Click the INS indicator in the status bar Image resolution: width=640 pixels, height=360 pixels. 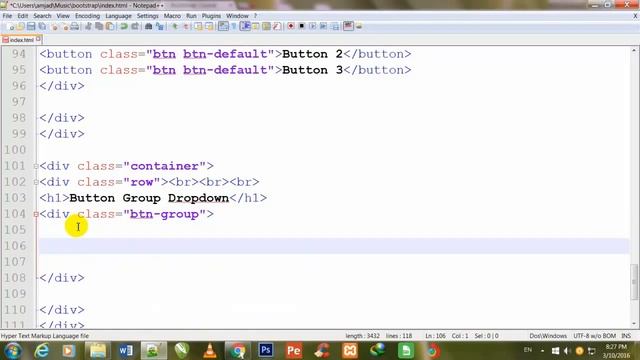pos(626,336)
